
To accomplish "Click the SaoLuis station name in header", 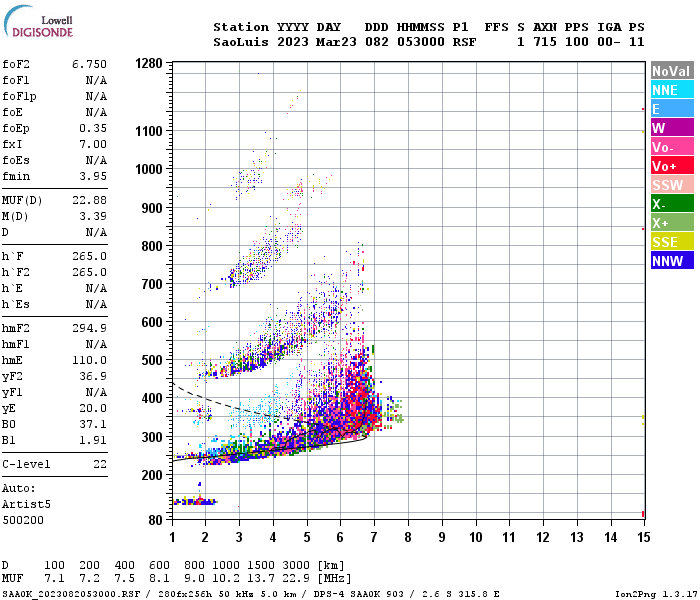I will (241, 42).
